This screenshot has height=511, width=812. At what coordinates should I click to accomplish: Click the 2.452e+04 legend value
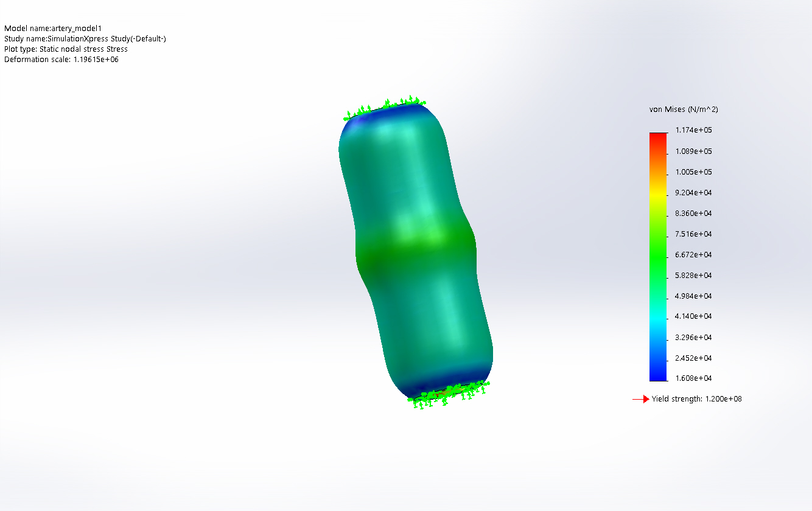(x=693, y=357)
